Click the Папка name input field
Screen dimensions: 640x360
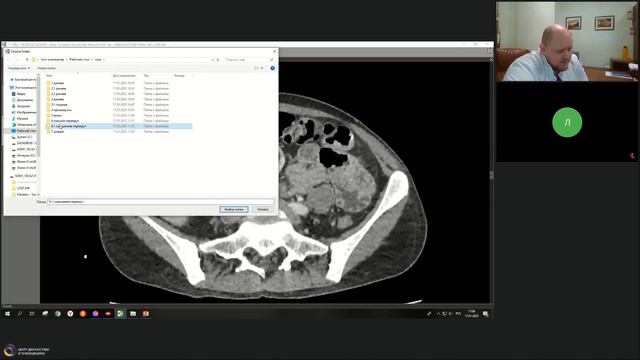pos(160,202)
